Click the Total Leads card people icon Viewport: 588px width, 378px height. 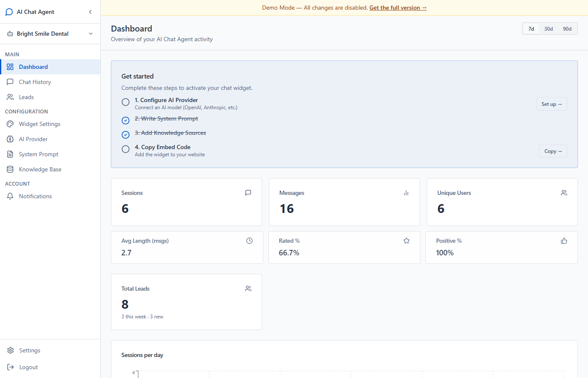tap(248, 289)
